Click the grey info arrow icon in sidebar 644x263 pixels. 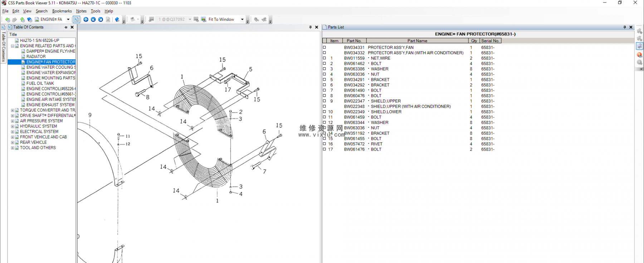pos(639,62)
